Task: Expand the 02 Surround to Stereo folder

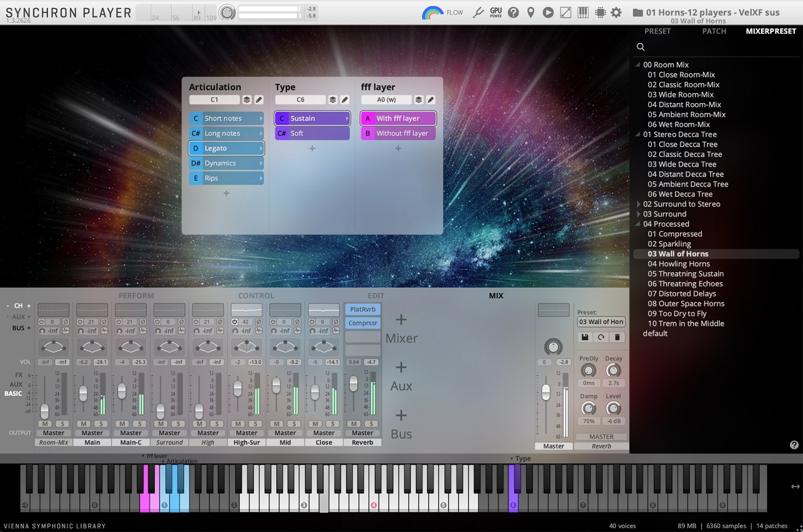Action: (x=638, y=204)
